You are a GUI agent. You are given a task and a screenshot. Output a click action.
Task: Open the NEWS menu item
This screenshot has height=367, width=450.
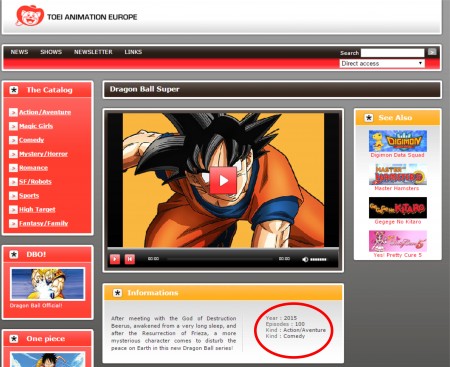(x=19, y=52)
